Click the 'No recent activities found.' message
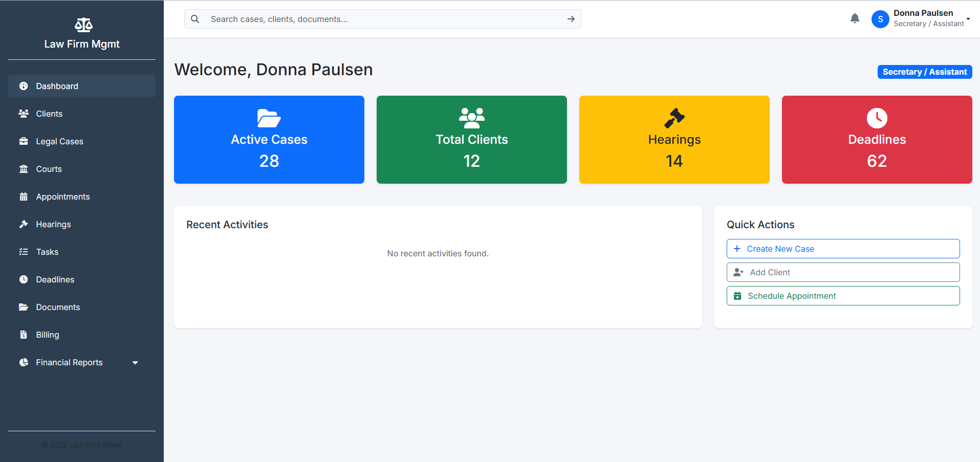 (x=438, y=253)
